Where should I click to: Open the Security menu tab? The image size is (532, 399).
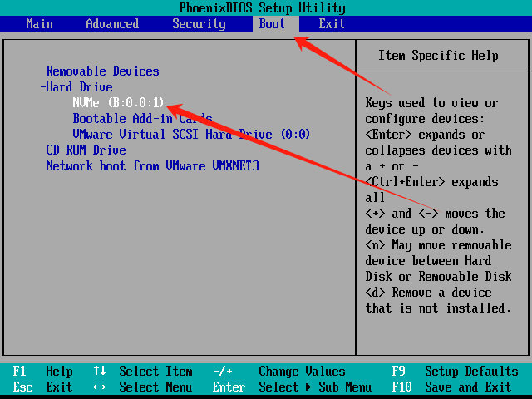pos(199,24)
